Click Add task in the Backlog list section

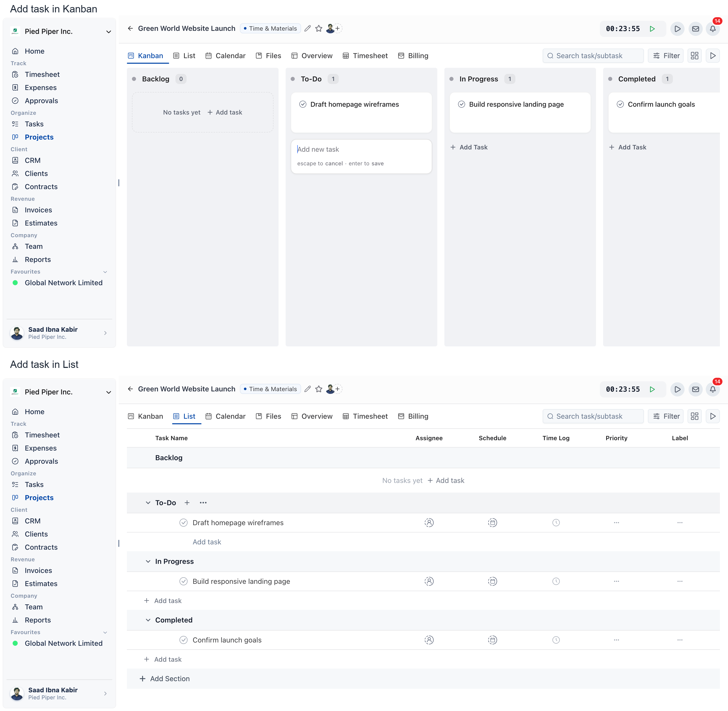pyautogui.click(x=446, y=481)
